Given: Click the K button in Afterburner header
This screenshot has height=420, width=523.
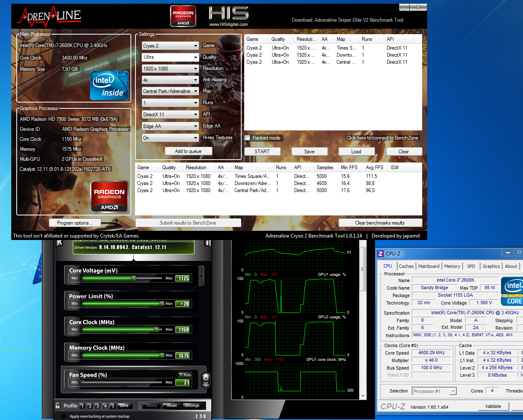Looking at the screenshot, I should click(x=59, y=243).
